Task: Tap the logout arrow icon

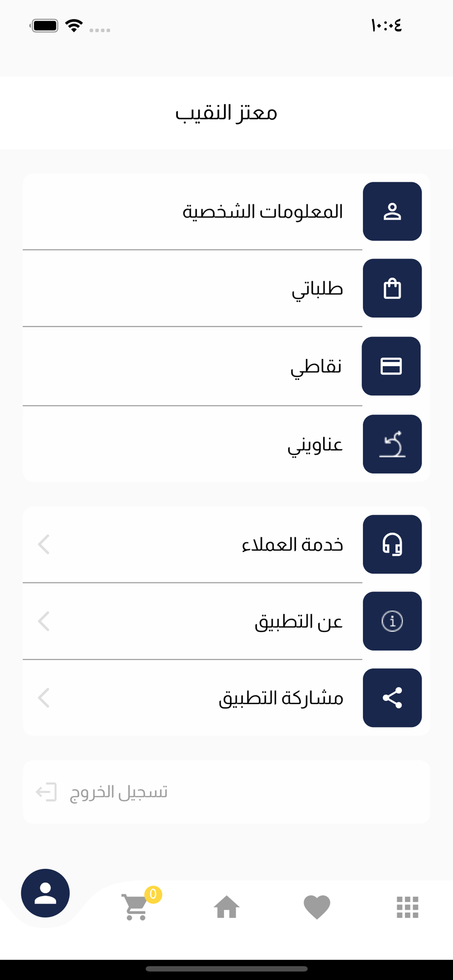Action: (47, 792)
